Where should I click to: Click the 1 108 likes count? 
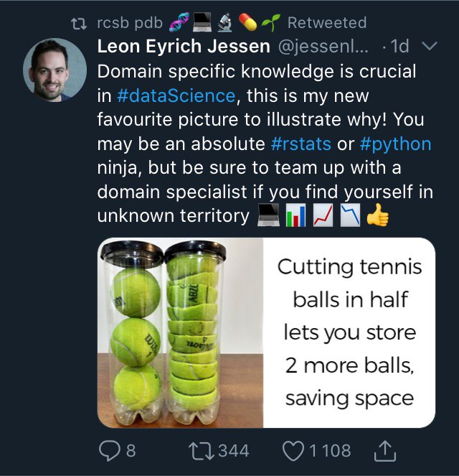click(x=329, y=450)
